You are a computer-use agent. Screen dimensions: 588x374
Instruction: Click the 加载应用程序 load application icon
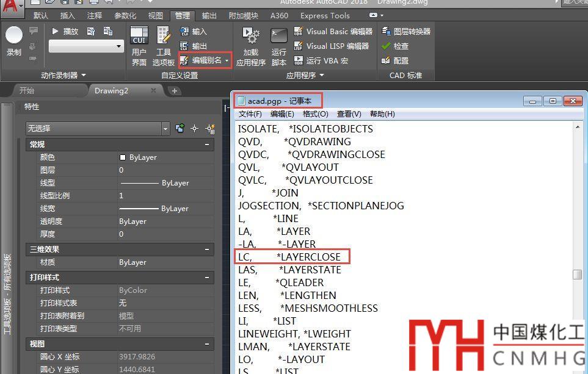(x=250, y=45)
